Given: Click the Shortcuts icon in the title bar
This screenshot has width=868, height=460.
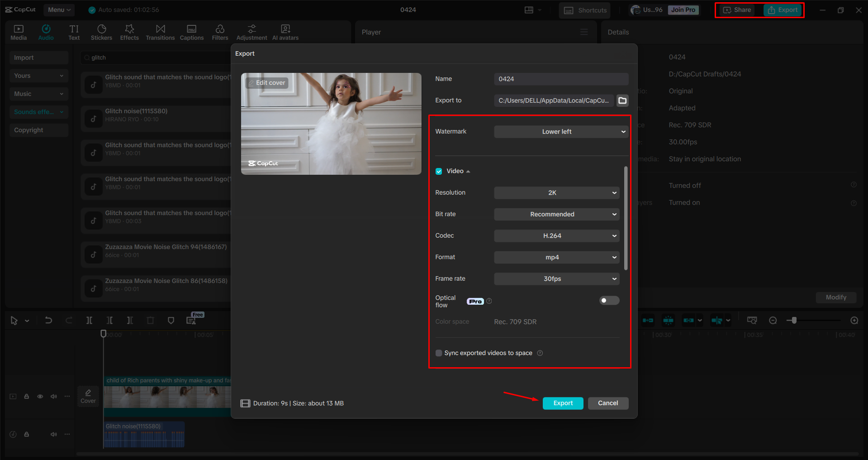Looking at the screenshot, I should click(x=584, y=10).
